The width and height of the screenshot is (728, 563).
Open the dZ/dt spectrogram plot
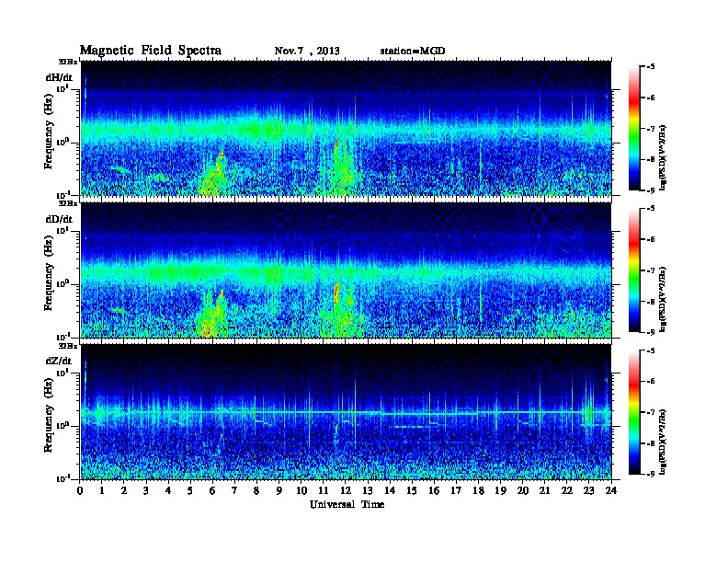[346, 412]
